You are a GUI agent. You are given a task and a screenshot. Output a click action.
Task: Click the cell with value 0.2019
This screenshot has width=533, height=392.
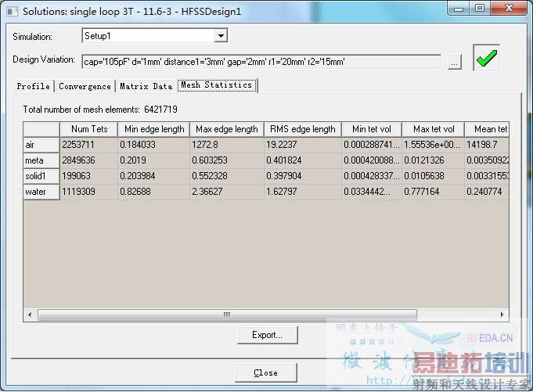point(154,160)
